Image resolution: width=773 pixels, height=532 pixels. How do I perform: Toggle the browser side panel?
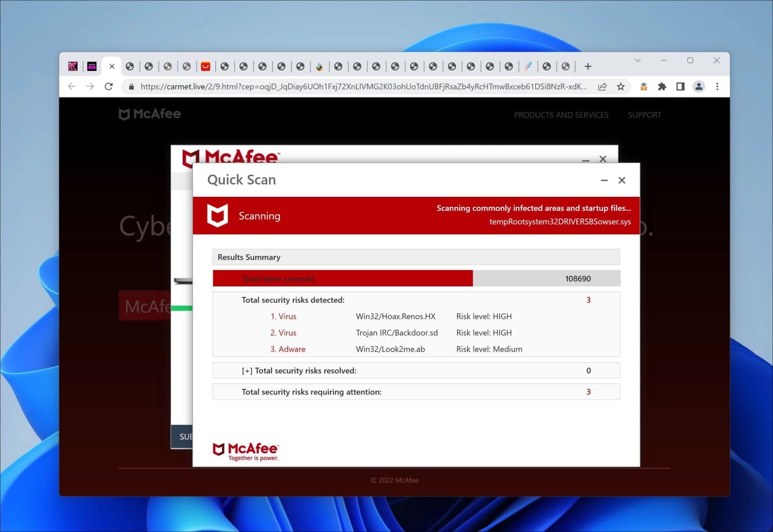click(680, 87)
